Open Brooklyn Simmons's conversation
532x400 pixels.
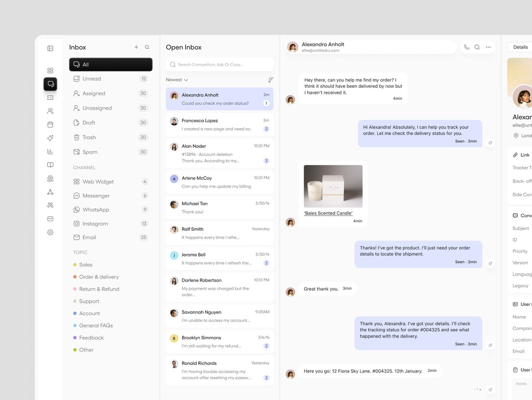(220, 342)
